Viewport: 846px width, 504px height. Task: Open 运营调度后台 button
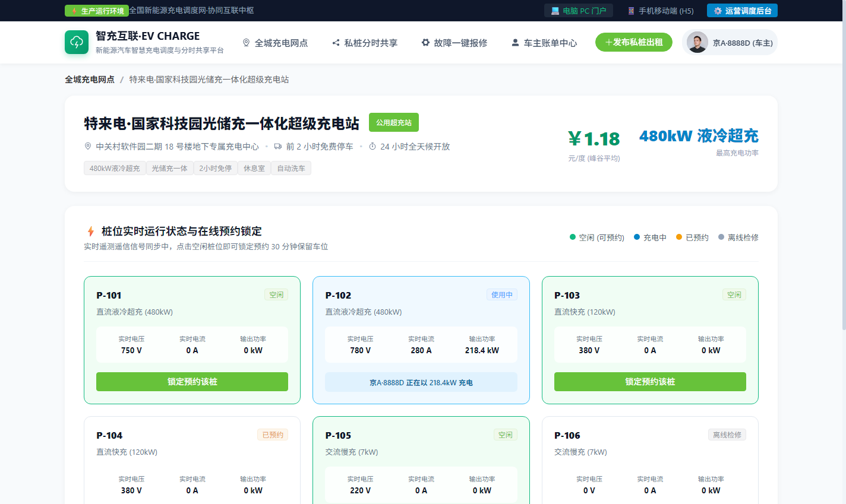coord(742,11)
